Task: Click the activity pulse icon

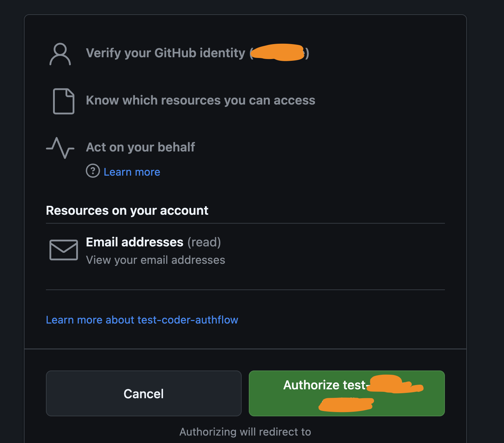Action: pyautogui.click(x=60, y=148)
